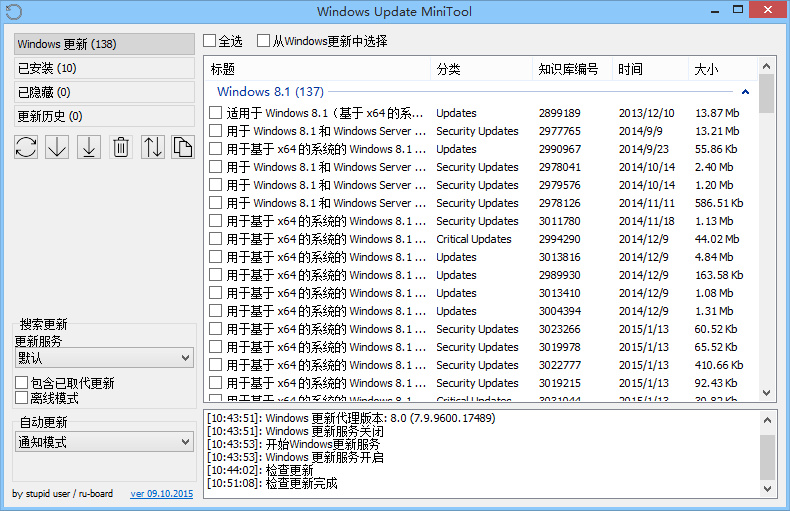The image size is (790, 511).
Task: Click the app icon in title bar
Action: pyautogui.click(x=14, y=12)
